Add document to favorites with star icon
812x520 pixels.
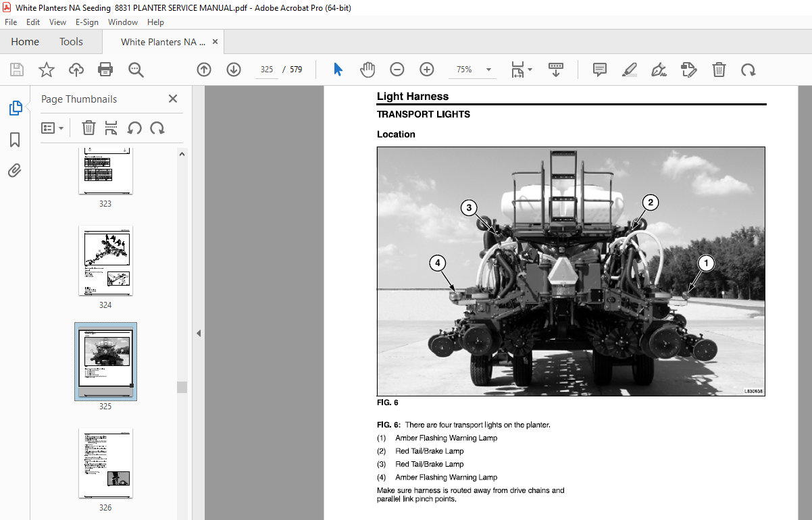[47, 70]
